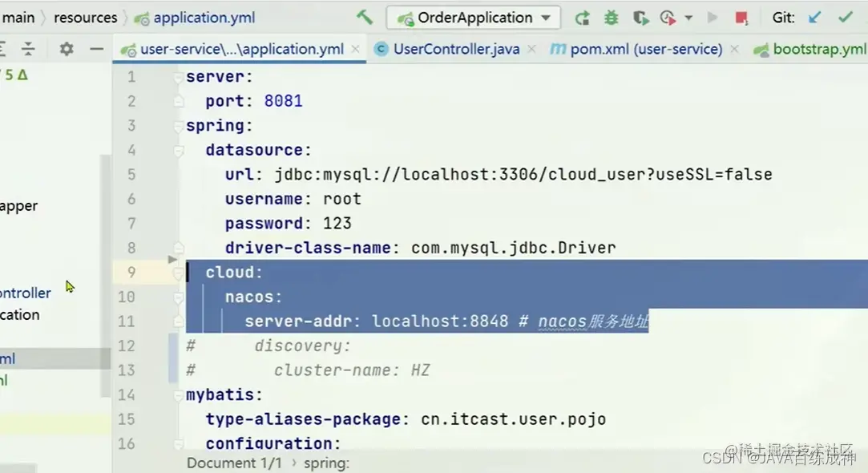Click the project panel vertical scrollbar
Viewport: 868px width, 473px height.
coord(105,276)
